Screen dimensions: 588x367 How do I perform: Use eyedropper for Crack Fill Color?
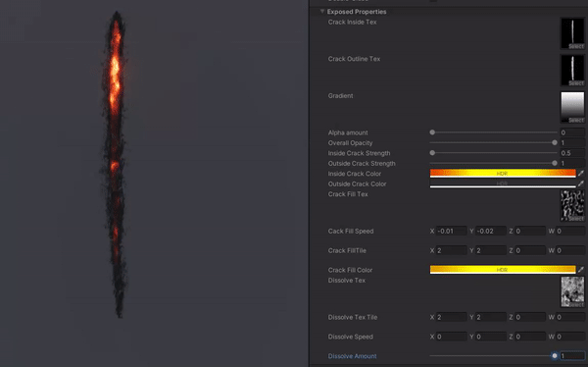[x=581, y=270]
